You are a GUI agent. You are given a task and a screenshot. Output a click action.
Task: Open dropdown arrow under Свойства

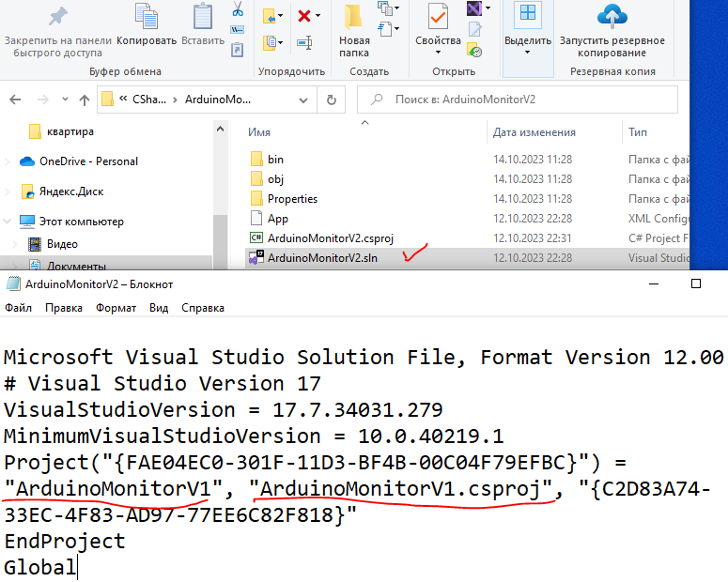[438, 52]
